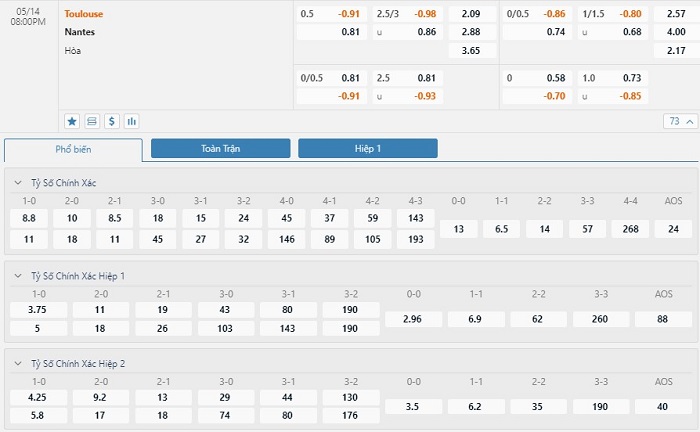Viewport: 700px width, 432px height.
Task: Collapse the 73 markets counter
Action: point(681,121)
